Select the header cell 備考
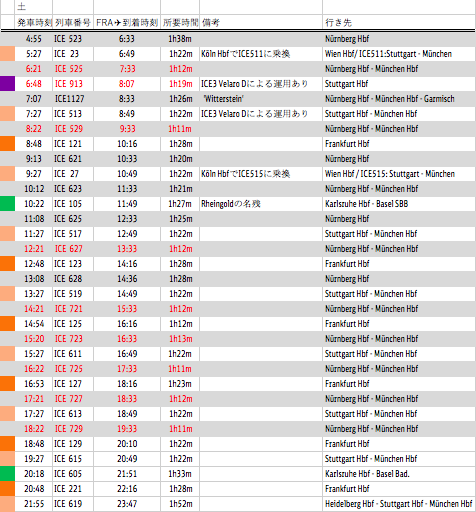This screenshot has height=512, width=476. point(261,22)
